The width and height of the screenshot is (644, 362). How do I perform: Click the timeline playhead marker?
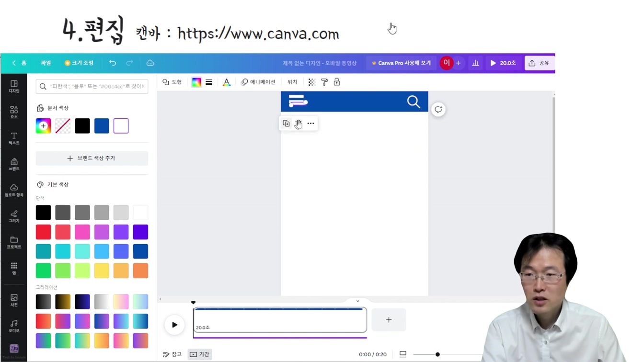pyautogui.click(x=194, y=303)
